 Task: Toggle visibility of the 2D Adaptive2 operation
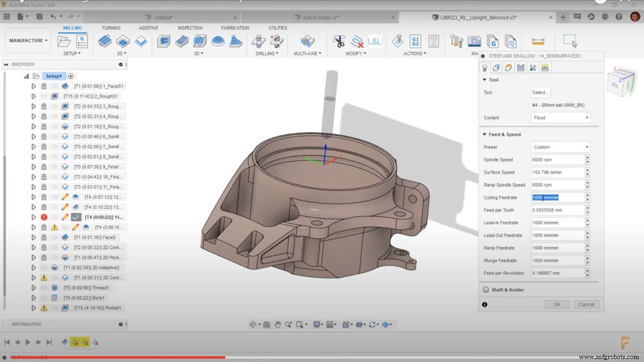pyautogui.click(x=43, y=267)
